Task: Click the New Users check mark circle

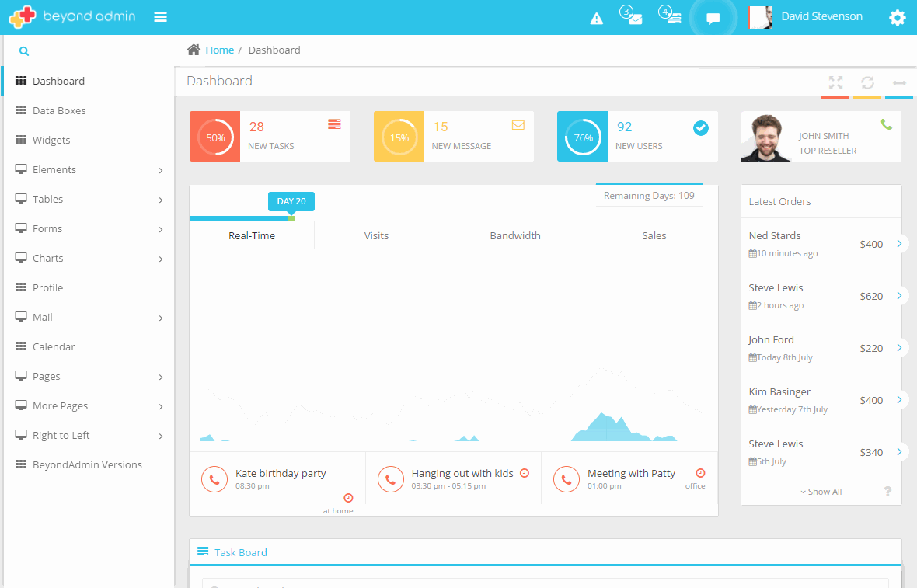Action: tap(701, 127)
